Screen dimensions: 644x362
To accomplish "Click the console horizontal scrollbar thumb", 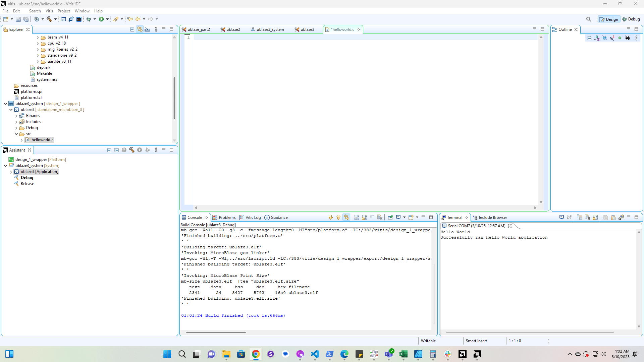I will [216, 333].
